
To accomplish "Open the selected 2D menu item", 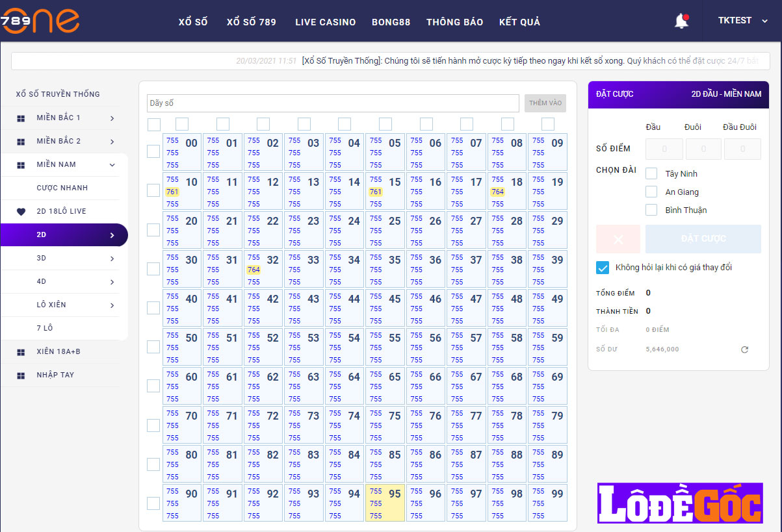I will (64, 235).
